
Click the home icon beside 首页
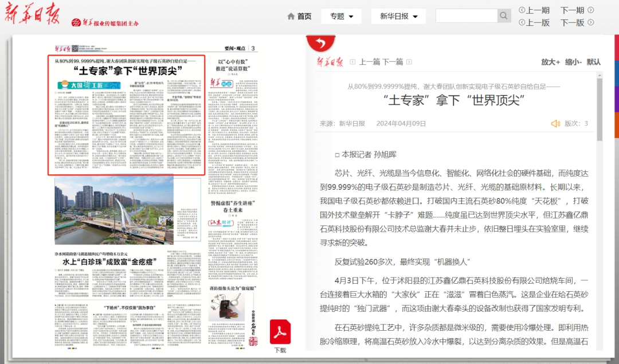pos(291,16)
